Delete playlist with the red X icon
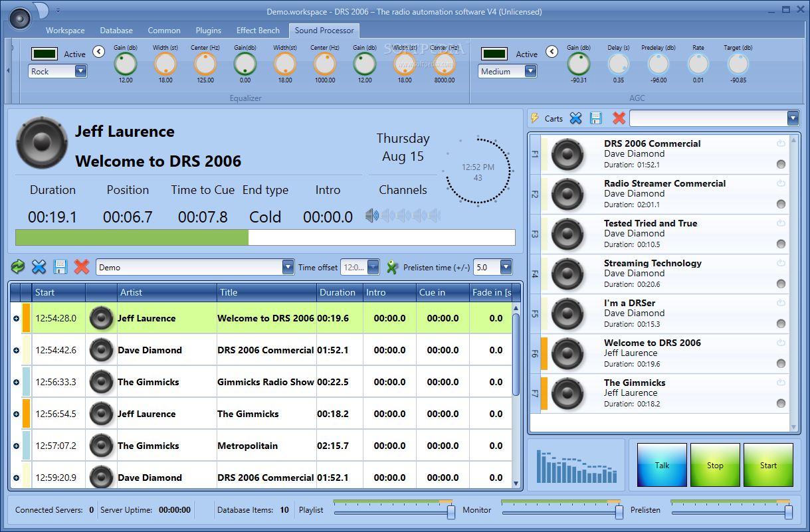The image size is (810, 532). click(x=82, y=267)
